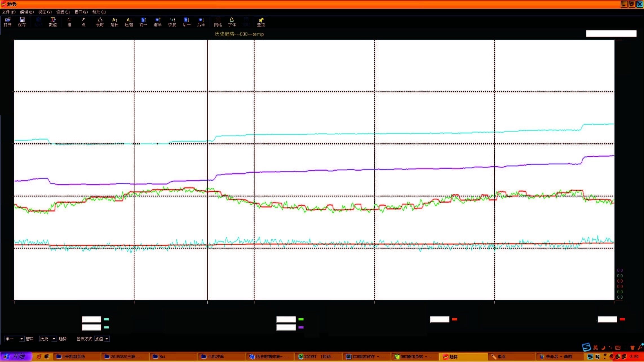The height and width of the screenshot is (362, 644).
Task: Click the white input field at top right
Action: pos(611,33)
